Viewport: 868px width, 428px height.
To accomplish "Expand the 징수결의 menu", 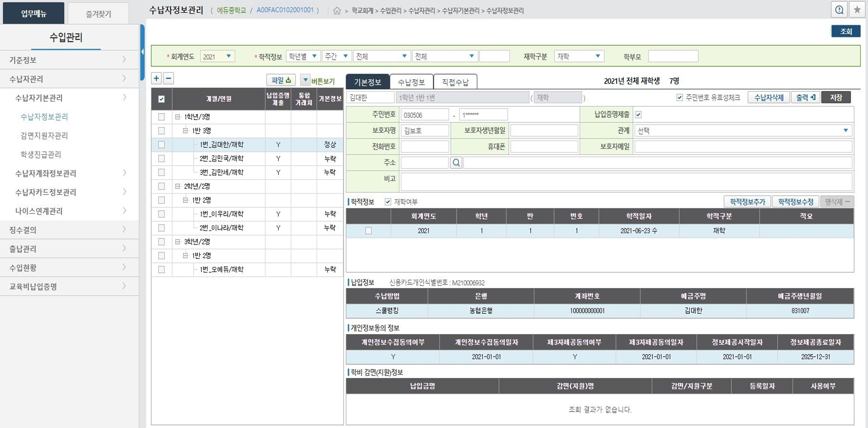I will point(69,230).
